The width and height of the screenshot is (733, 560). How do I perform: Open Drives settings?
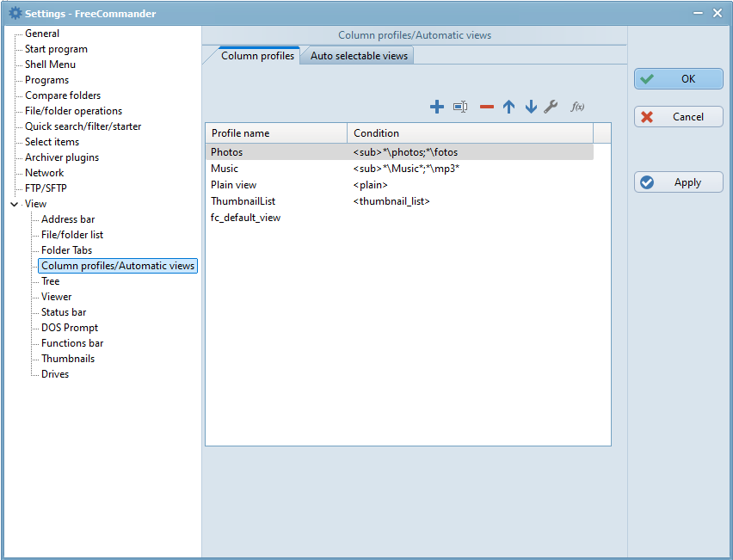[x=55, y=374]
